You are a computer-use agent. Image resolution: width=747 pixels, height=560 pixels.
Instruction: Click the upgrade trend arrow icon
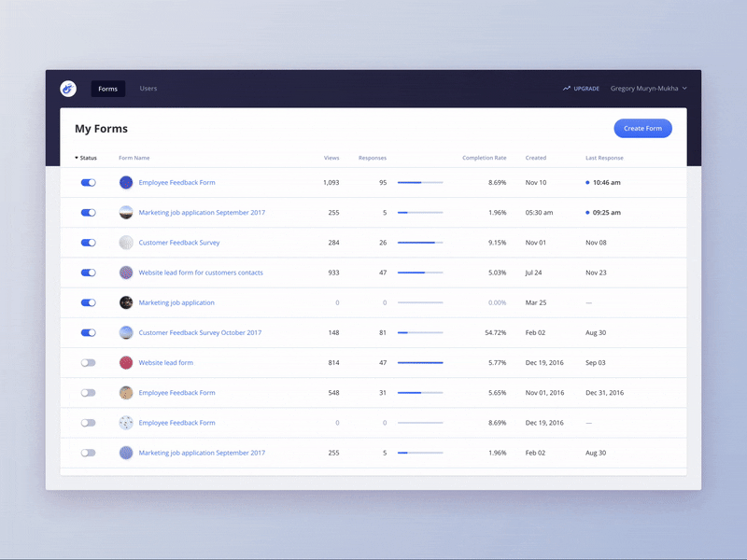point(567,89)
